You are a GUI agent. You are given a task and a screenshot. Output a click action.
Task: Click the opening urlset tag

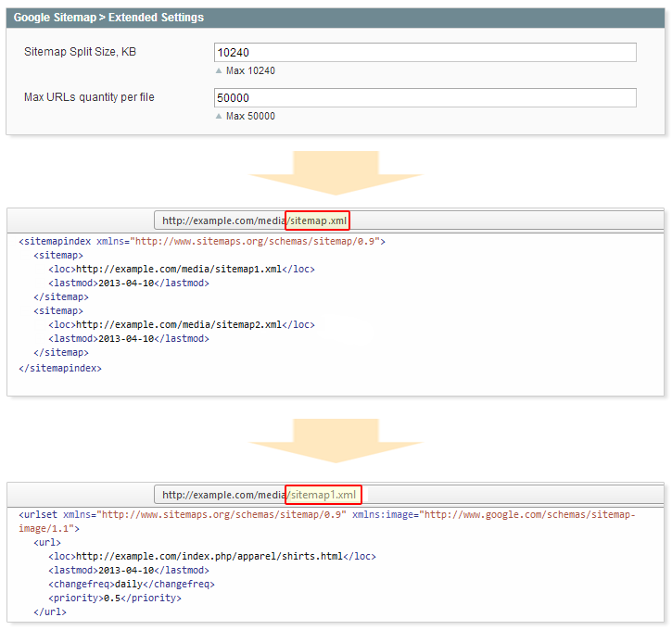point(38,514)
